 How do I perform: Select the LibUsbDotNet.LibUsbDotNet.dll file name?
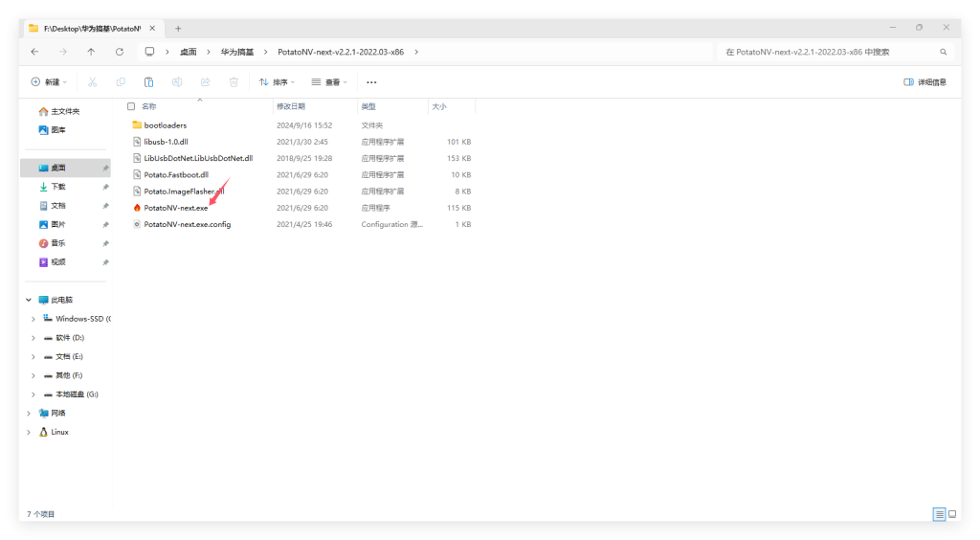click(x=198, y=158)
